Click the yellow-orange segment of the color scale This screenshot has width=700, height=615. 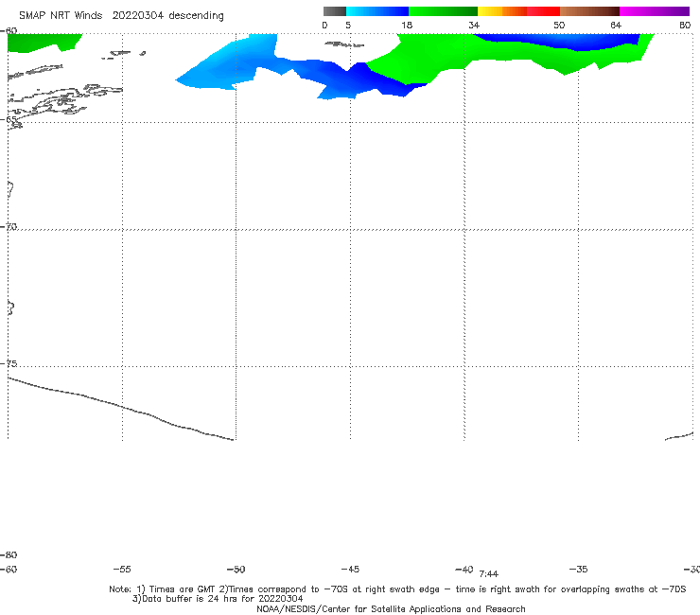coord(502,11)
